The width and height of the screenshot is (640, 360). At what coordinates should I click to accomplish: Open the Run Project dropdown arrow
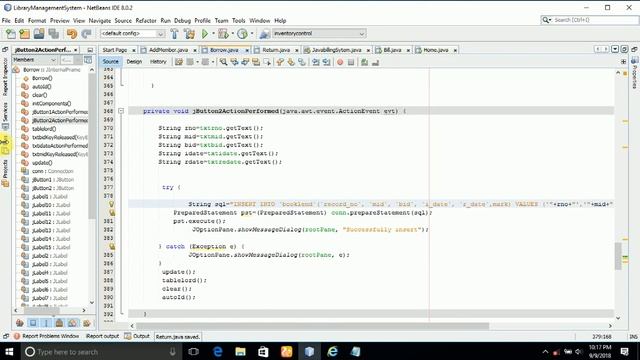(213, 33)
